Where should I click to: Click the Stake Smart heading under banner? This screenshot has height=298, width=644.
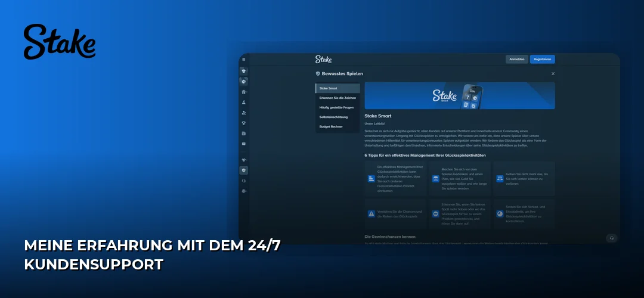tap(378, 116)
